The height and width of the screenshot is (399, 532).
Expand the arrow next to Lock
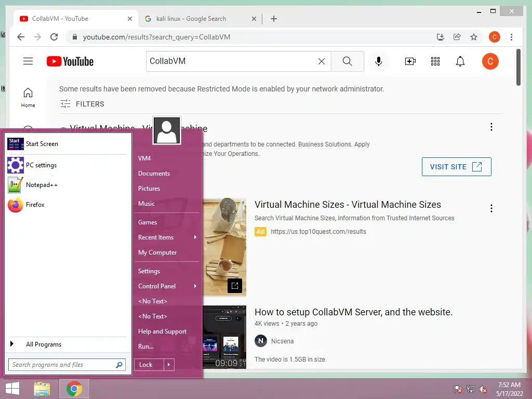[169, 365]
